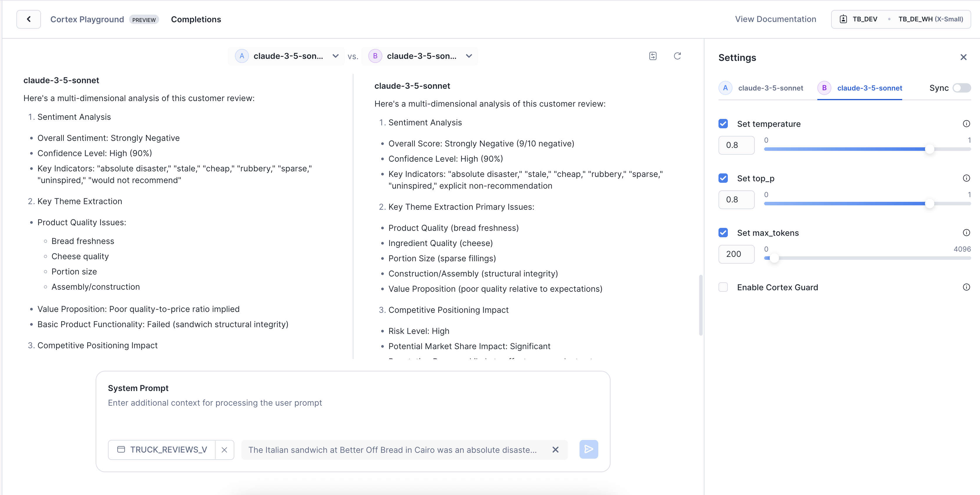Enable the Cortex Guard checkbox
Image resolution: width=980 pixels, height=495 pixels.
click(x=723, y=287)
